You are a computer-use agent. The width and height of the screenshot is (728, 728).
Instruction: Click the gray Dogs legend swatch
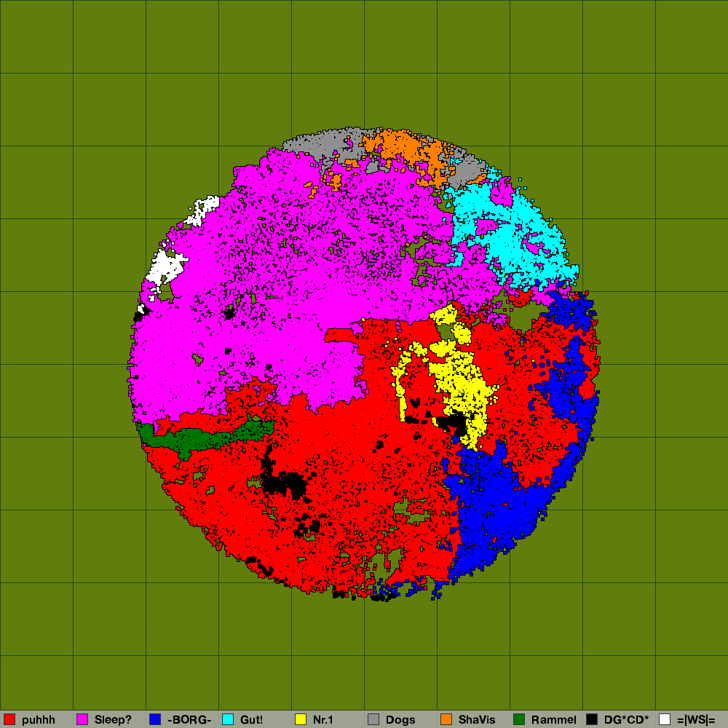point(373,719)
